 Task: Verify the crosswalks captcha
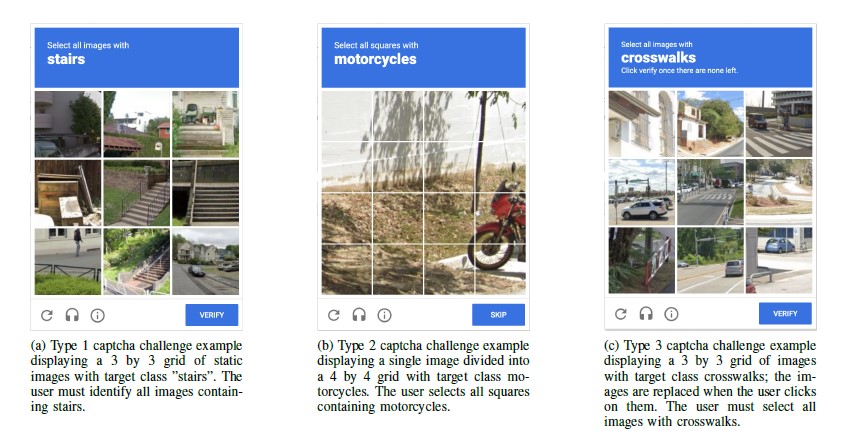coord(785,313)
